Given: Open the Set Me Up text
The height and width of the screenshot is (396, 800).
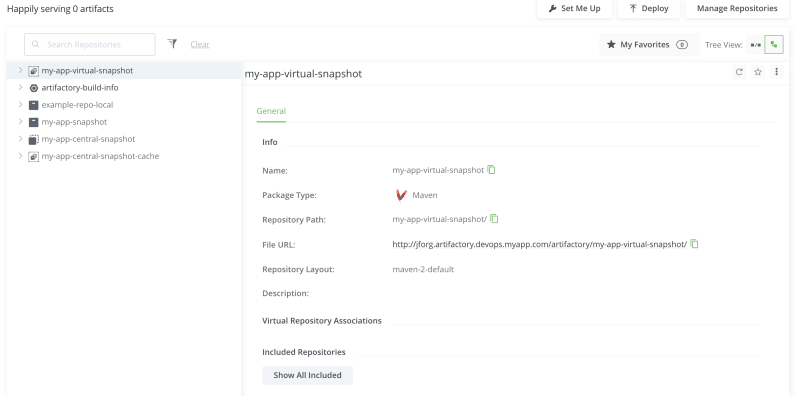Looking at the screenshot, I should click(581, 9).
